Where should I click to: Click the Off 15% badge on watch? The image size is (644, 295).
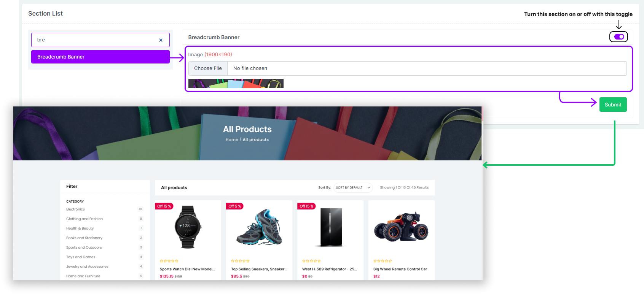point(164,206)
